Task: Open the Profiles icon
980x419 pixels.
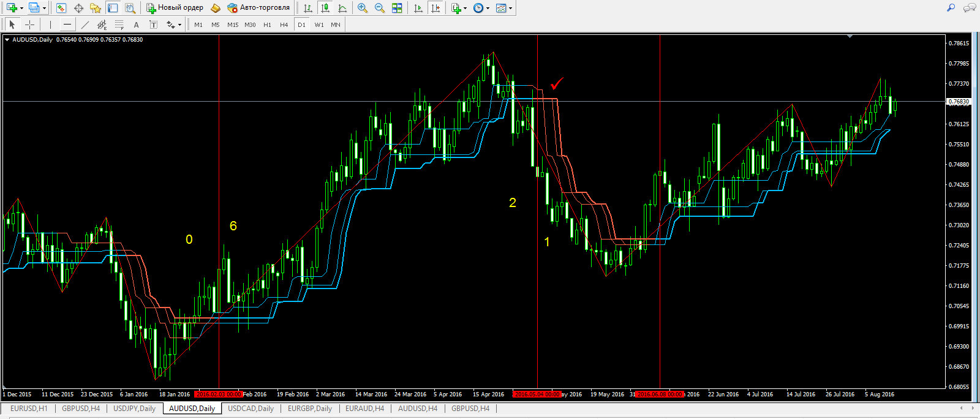Action: (34, 8)
